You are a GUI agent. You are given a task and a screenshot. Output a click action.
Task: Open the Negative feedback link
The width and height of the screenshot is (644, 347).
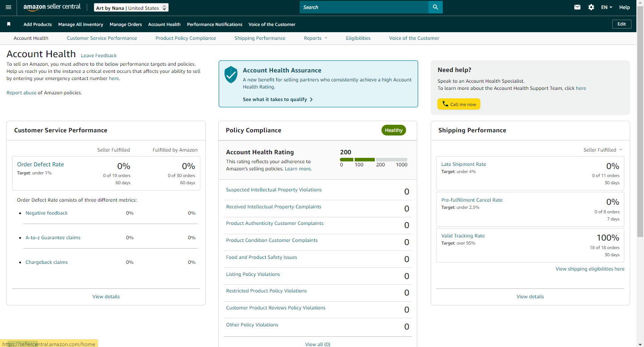[x=47, y=213]
